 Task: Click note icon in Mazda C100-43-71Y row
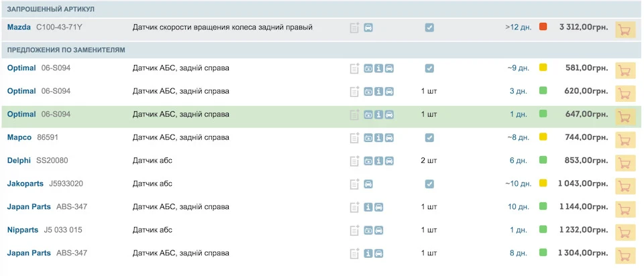point(354,28)
